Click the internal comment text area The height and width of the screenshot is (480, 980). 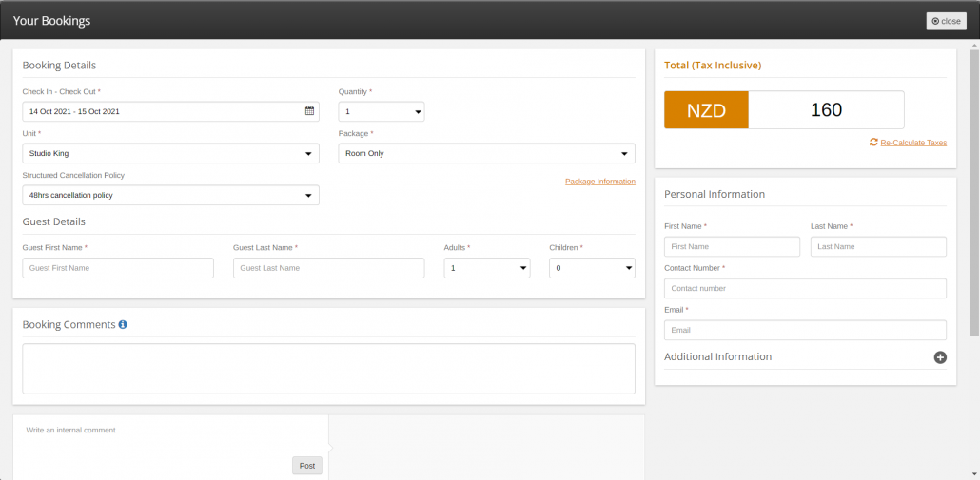170,437
